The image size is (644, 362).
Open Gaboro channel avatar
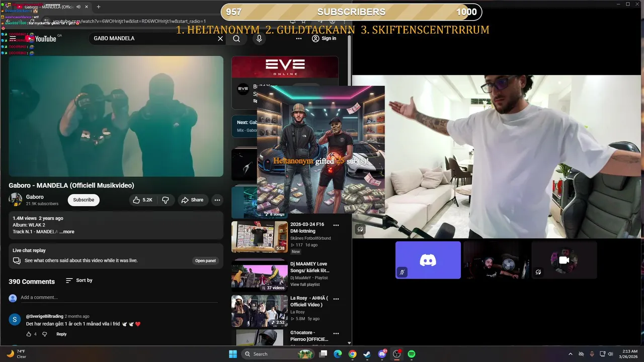tap(16, 200)
